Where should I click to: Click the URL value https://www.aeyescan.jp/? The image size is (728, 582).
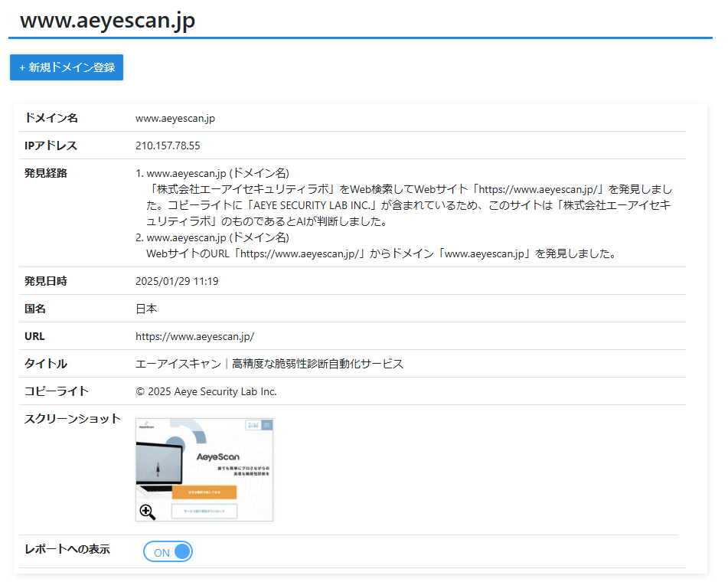[194, 336]
